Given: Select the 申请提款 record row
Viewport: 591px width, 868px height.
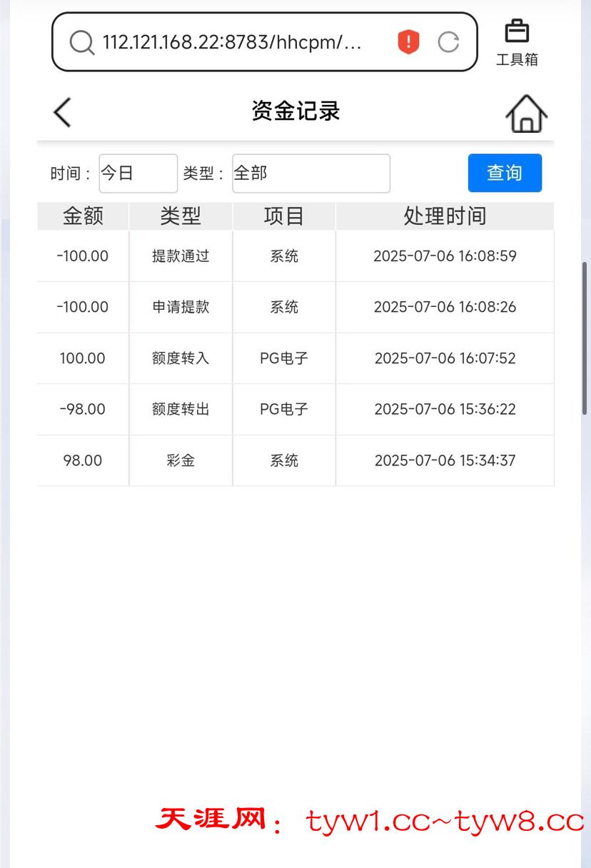Looking at the screenshot, I should point(181,307).
